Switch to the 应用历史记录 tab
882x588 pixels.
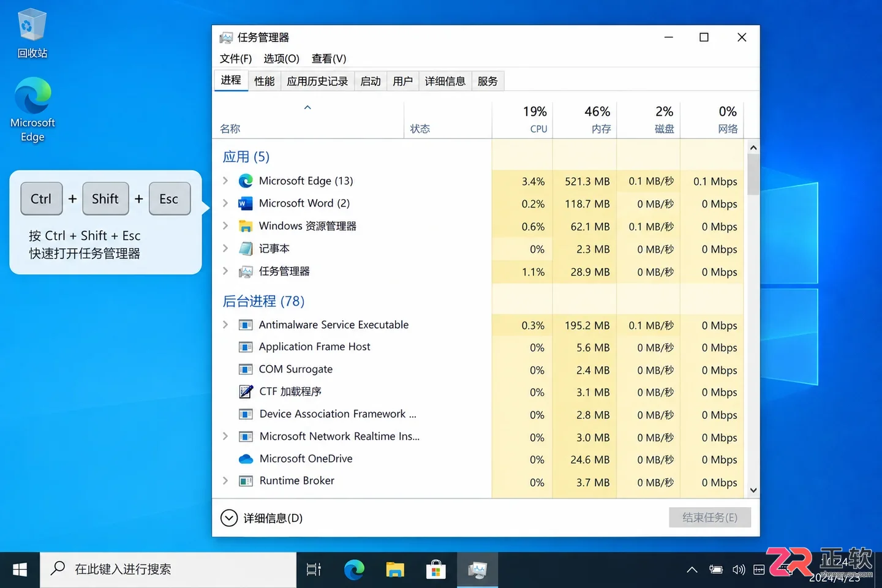[x=317, y=81]
